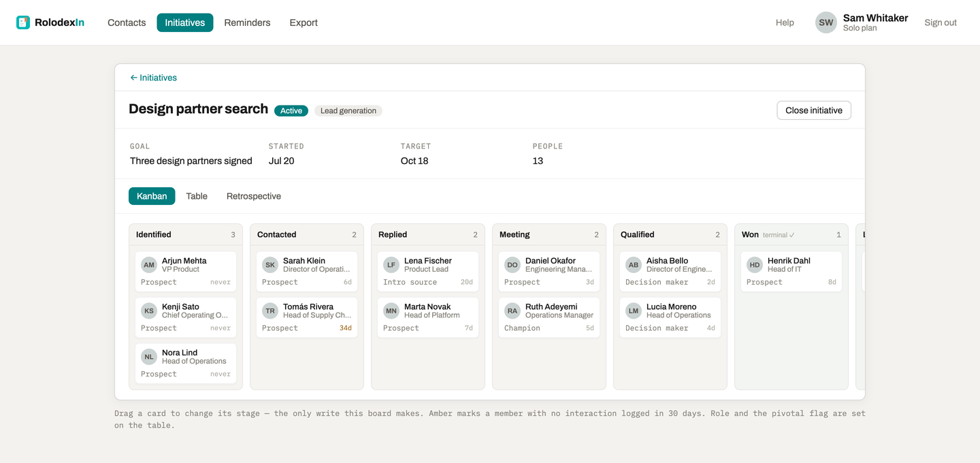Click the Henrik Dahl card name

click(x=790, y=261)
